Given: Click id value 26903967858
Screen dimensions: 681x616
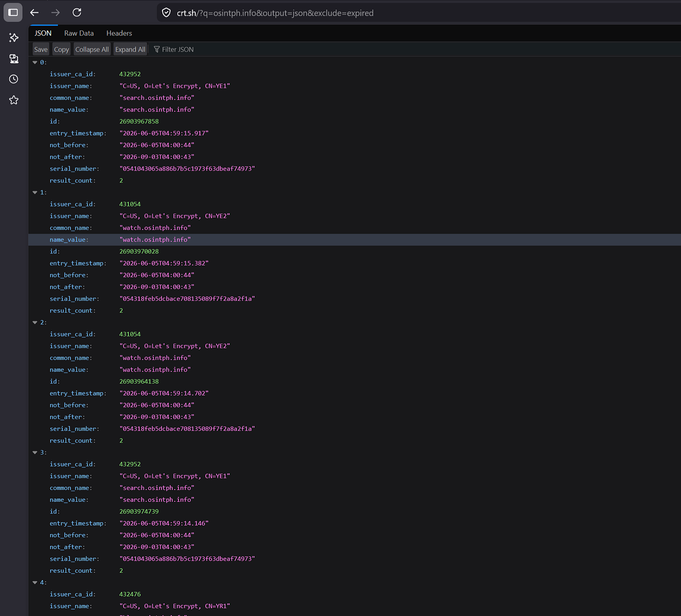Looking at the screenshot, I should click(x=139, y=122).
